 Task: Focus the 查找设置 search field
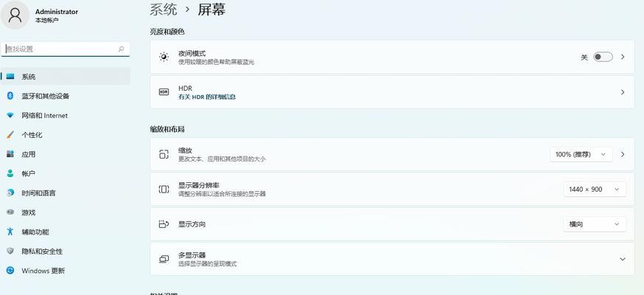pos(66,49)
